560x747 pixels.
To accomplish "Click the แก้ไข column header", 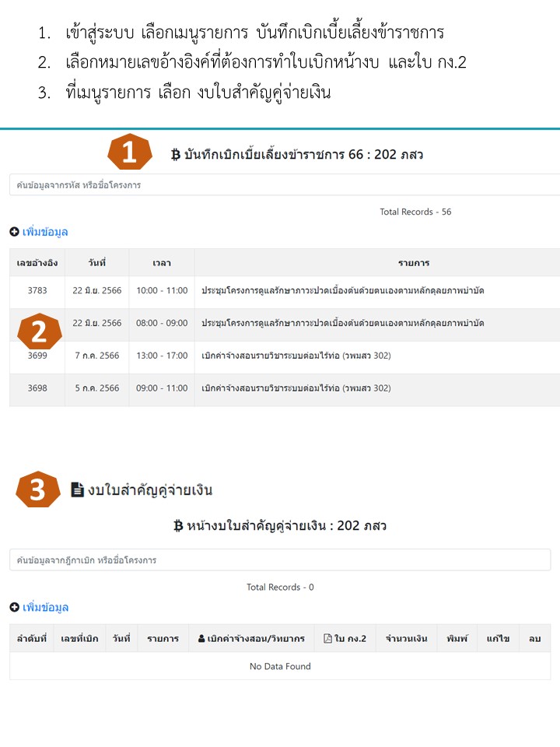I will tap(498, 638).
